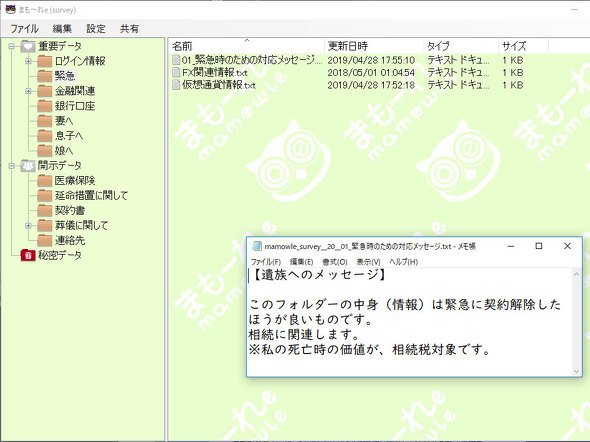The height and width of the screenshot is (442, 590).
Task: Minimize the Notepad window
Action: point(511,246)
